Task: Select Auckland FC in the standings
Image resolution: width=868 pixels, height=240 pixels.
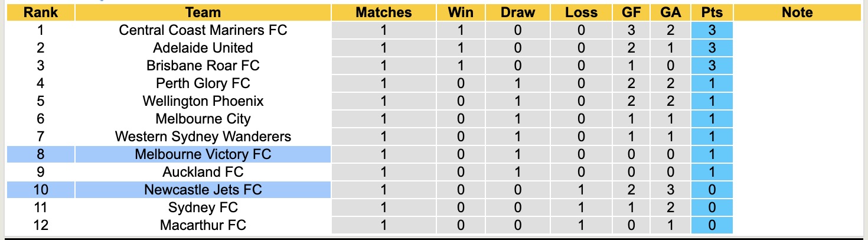Action: tap(203, 172)
